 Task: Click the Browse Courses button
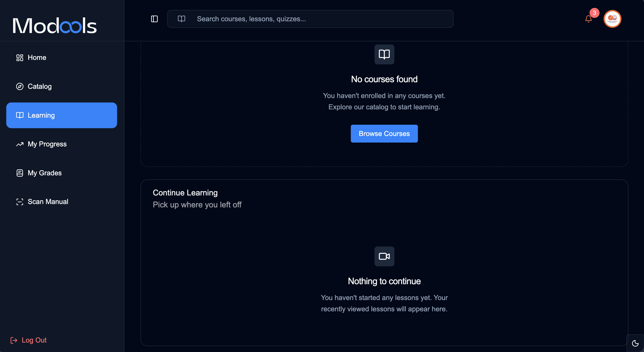pos(384,134)
